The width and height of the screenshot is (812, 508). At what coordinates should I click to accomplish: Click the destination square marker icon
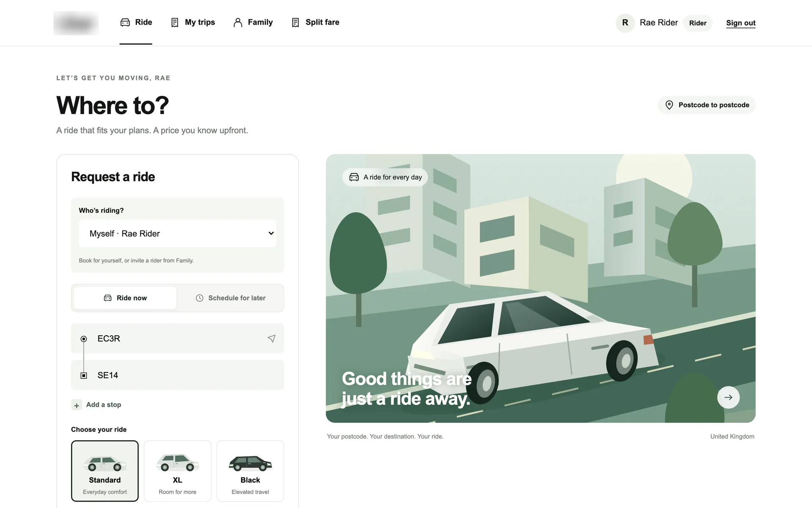click(84, 375)
